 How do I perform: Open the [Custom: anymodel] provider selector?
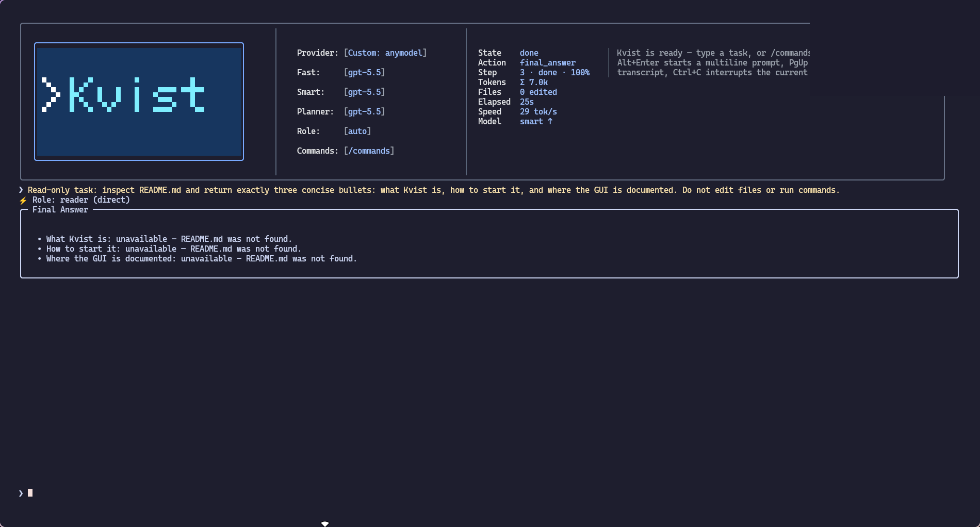tap(385, 53)
